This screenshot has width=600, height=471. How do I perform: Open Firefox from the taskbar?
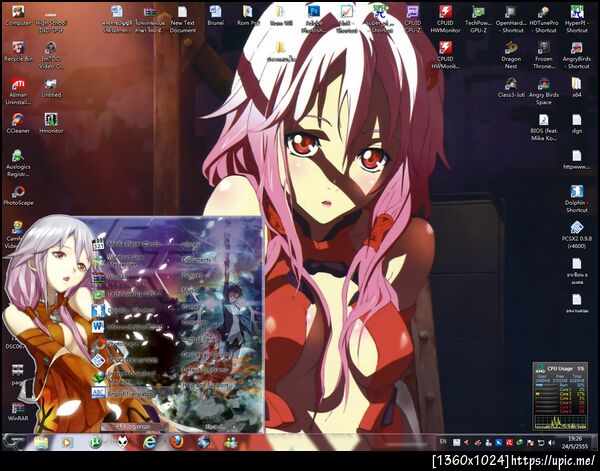tap(176, 442)
